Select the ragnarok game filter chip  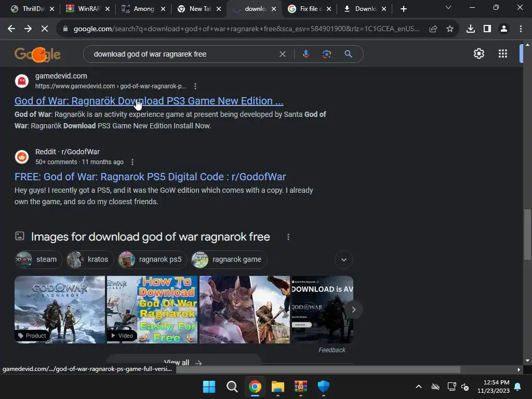(229, 260)
